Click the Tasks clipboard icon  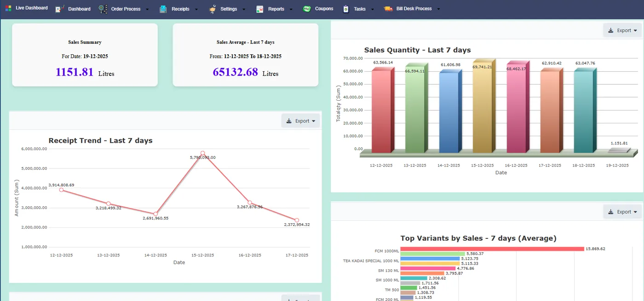point(346,9)
